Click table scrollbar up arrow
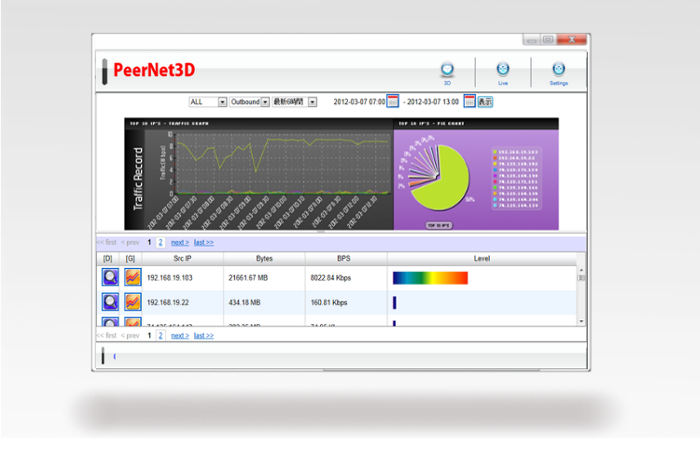Screen dimensions: 700x450 tap(581, 270)
